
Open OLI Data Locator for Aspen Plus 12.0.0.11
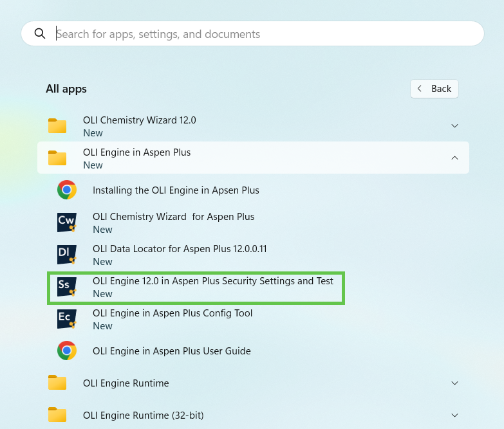click(x=180, y=249)
